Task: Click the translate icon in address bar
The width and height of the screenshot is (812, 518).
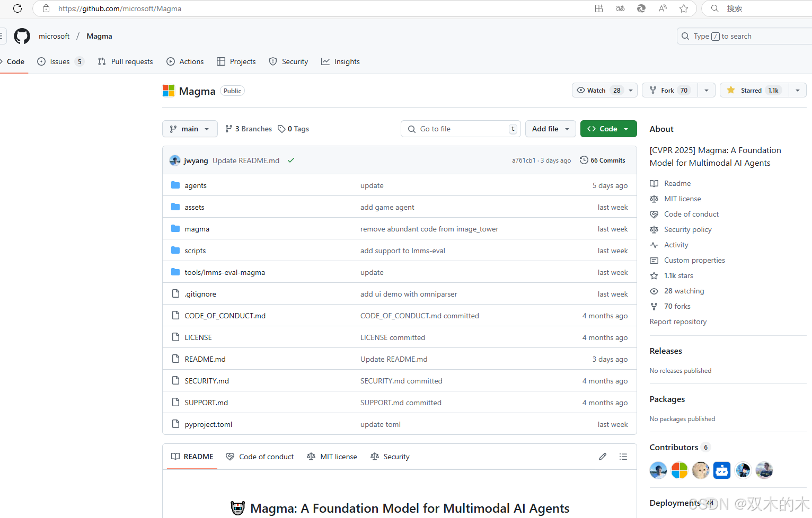Action: click(x=620, y=8)
